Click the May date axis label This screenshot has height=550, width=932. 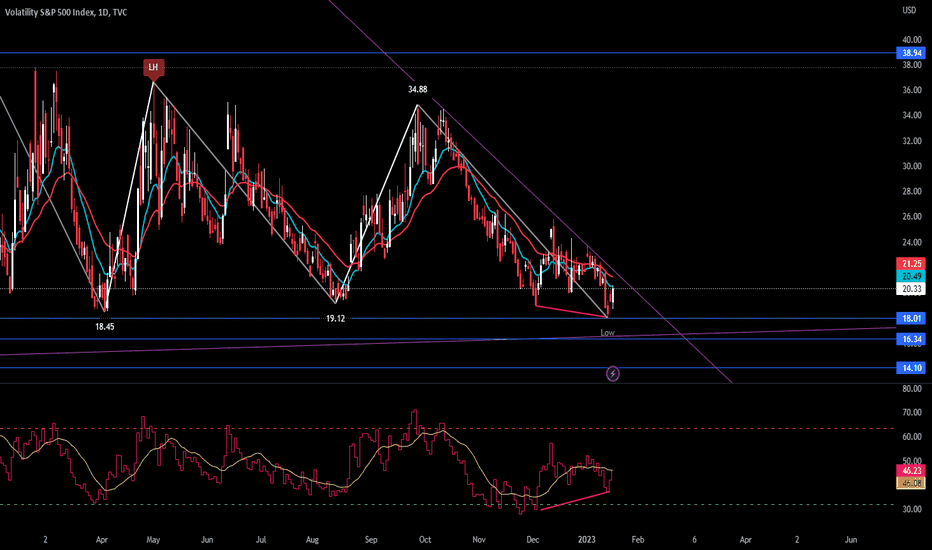click(x=153, y=539)
